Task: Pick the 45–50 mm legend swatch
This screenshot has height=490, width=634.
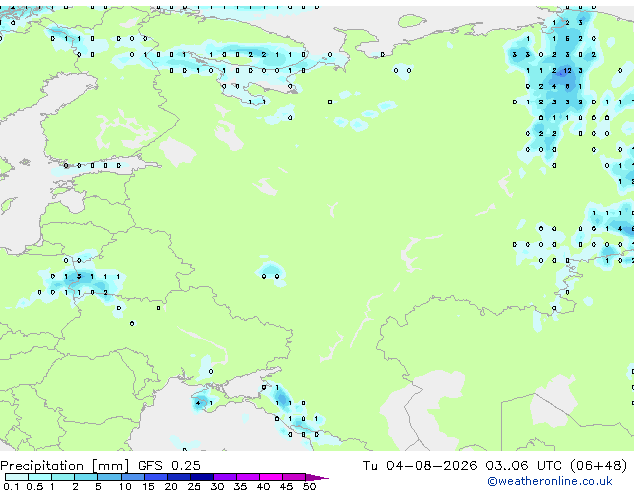Action: click(x=294, y=477)
